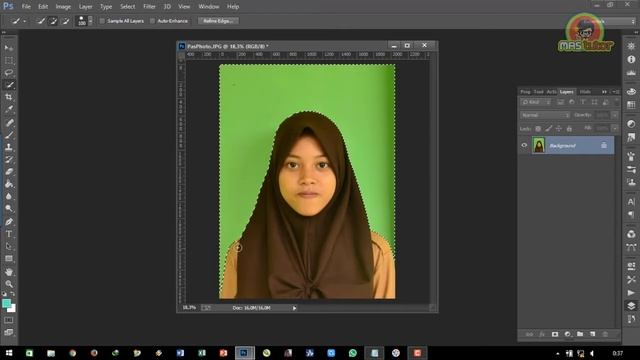This screenshot has height=360, width=640.
Task: Select the Lasso tool
Action: tap(9, 73)
